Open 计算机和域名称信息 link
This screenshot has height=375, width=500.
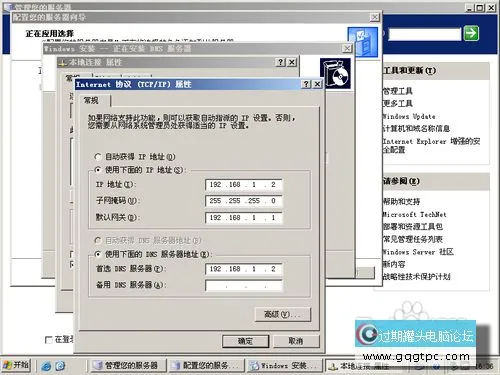(x=416, y=129)
